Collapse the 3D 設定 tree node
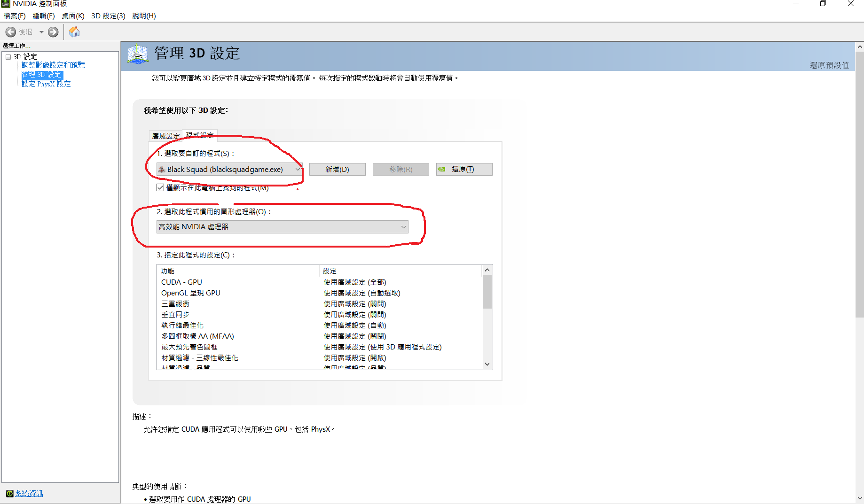Screen dimensions: 864x504 click(8, 57)
